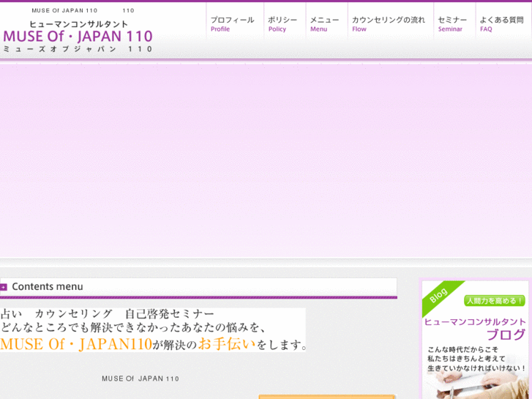532x399 pixels.
Task: Click the MUSE Of・JAPAN 110 site logo
Action: (78, 37)
